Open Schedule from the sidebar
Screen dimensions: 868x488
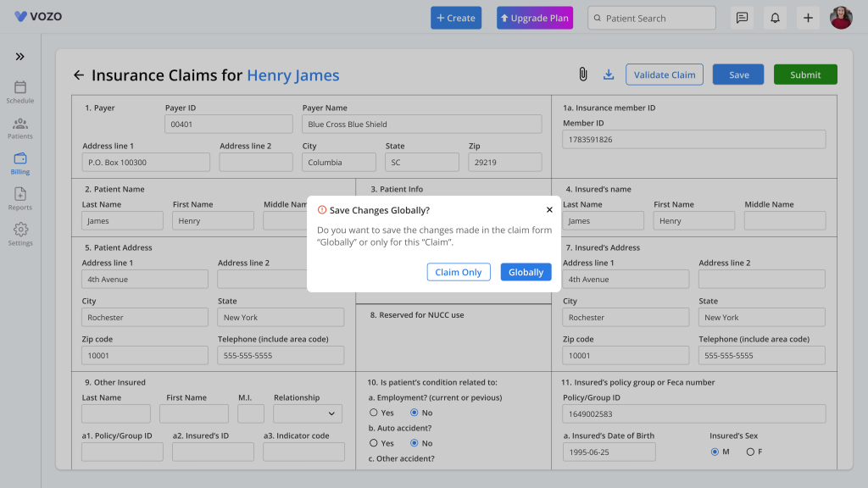tap(20, 92)
